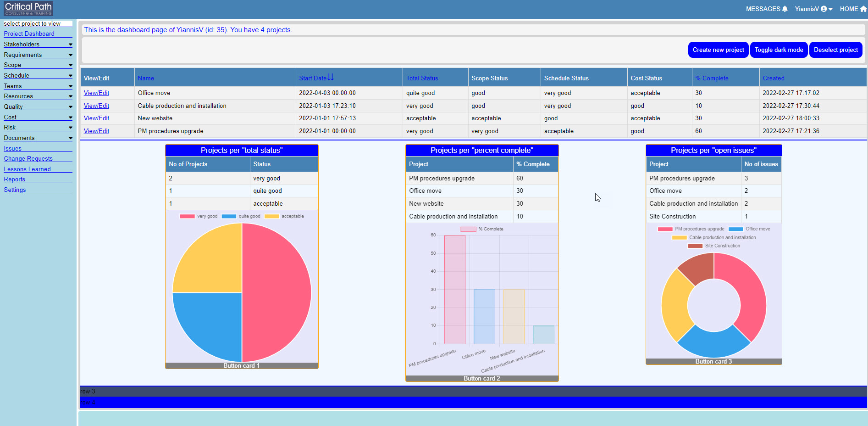Open Lessons Learned sidebar item
This screenshot has width=868, height=426.
[x=27, y=169]
